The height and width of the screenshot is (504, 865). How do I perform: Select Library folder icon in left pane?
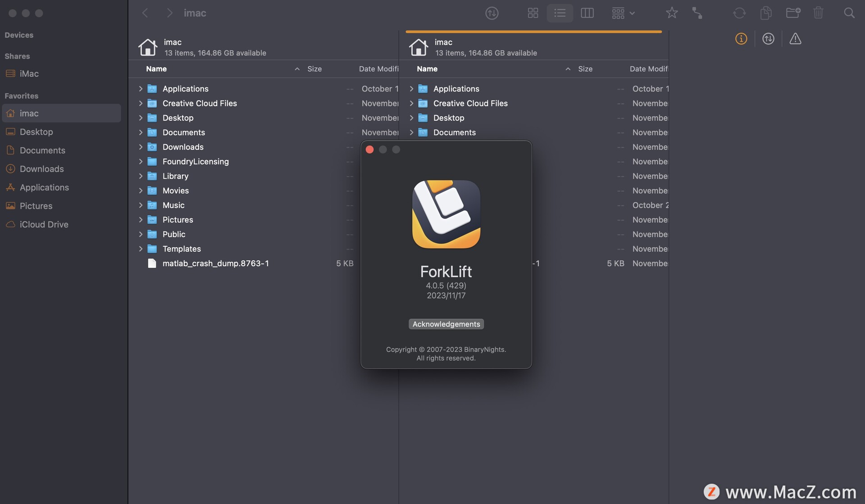click(152, 176)
